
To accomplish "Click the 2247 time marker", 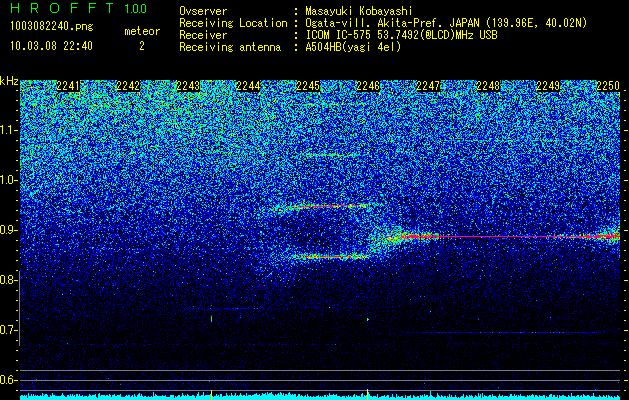I will tap(428, 86).
